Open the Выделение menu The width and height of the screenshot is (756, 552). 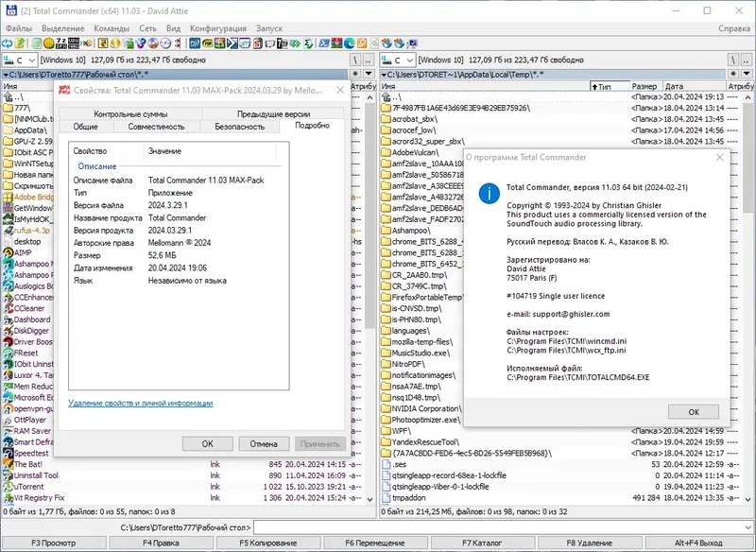(x=62, y=28)
